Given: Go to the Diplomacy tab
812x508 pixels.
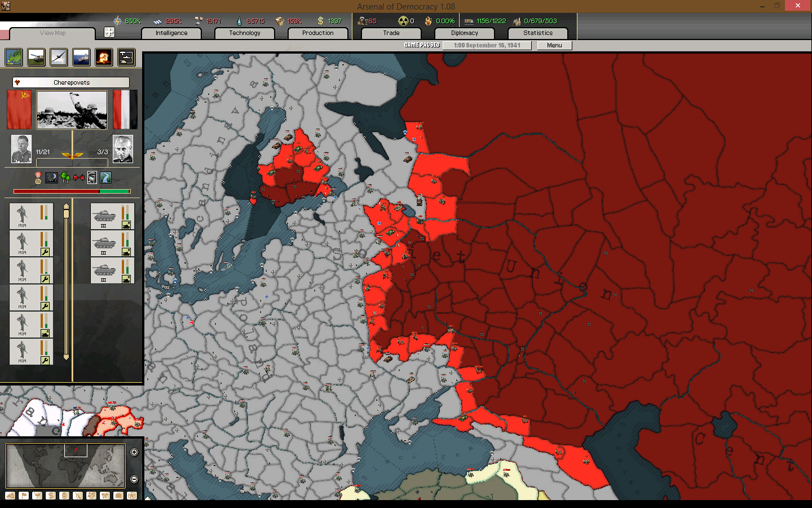Looking at the screenshot, I should click(x=465, y=33).
